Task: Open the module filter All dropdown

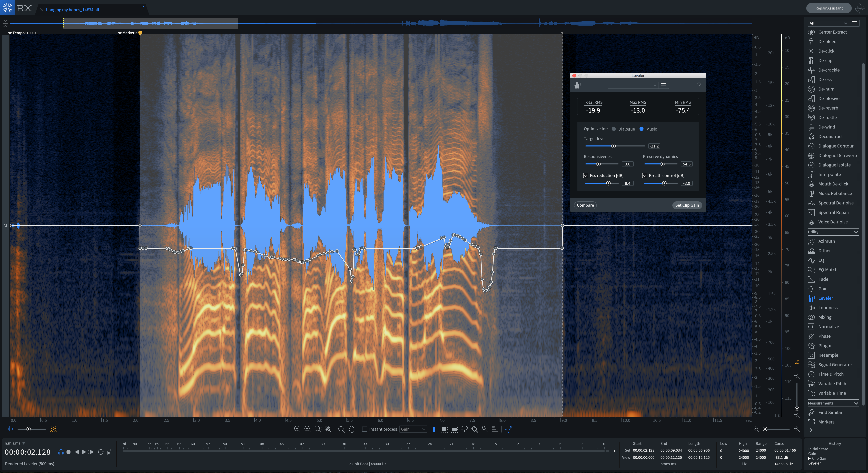Action: click(x=828, y=23)
